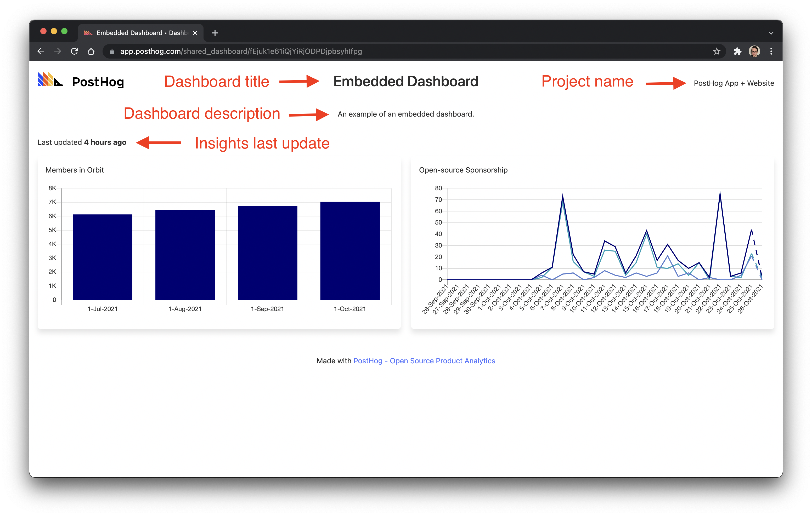Reload the page with the refresh icon
This screenshot has height=516, width=812.
(75, 51)
